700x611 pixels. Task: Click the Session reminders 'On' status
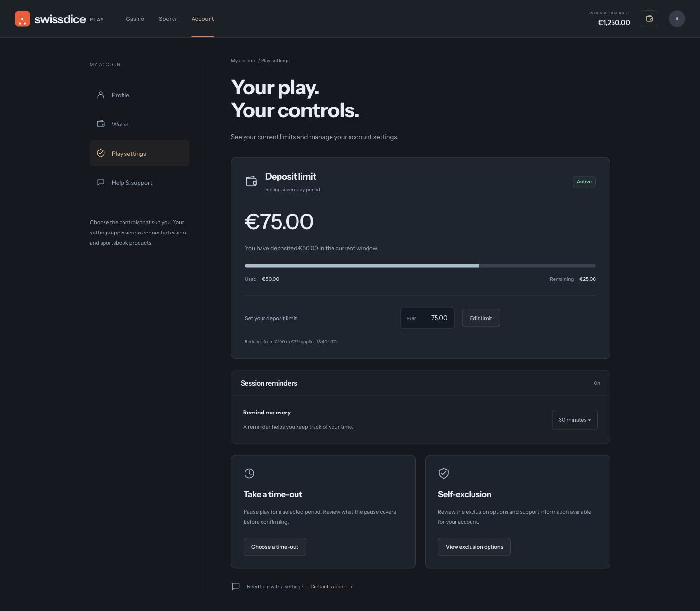click(x=597, y=383)
